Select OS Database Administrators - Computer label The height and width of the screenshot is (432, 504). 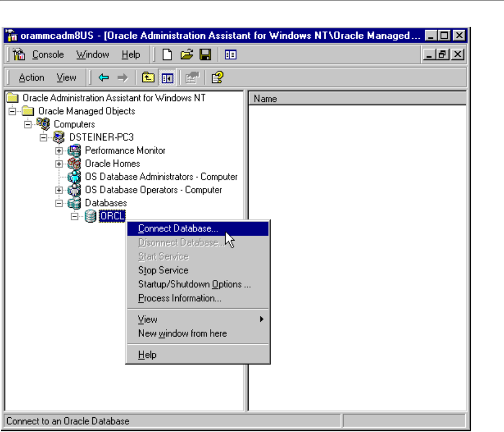161,177
